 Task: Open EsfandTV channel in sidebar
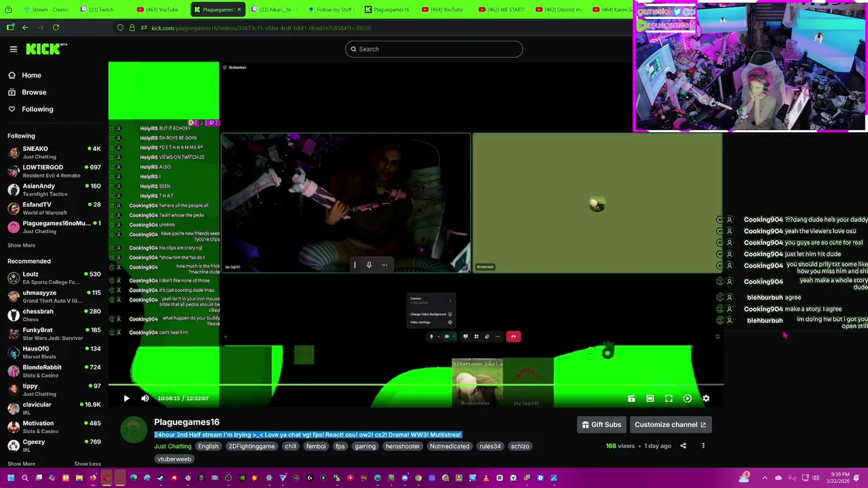pos(54,208)
